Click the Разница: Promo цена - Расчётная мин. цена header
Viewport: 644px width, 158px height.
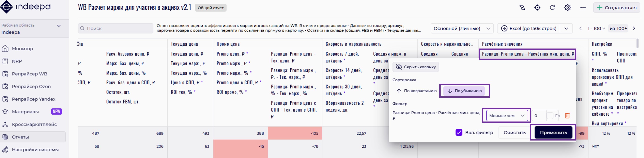(x=528, y=54)
